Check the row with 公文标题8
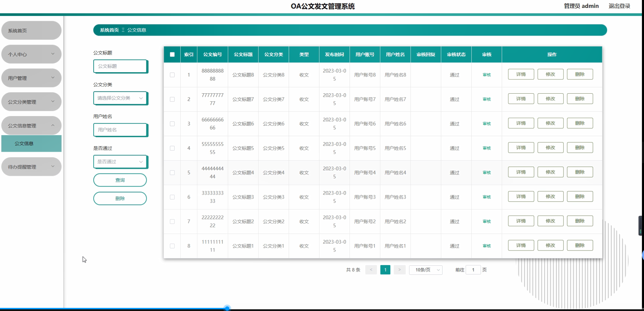Screen dimensions: 644x311 click(x=172, y=75)
